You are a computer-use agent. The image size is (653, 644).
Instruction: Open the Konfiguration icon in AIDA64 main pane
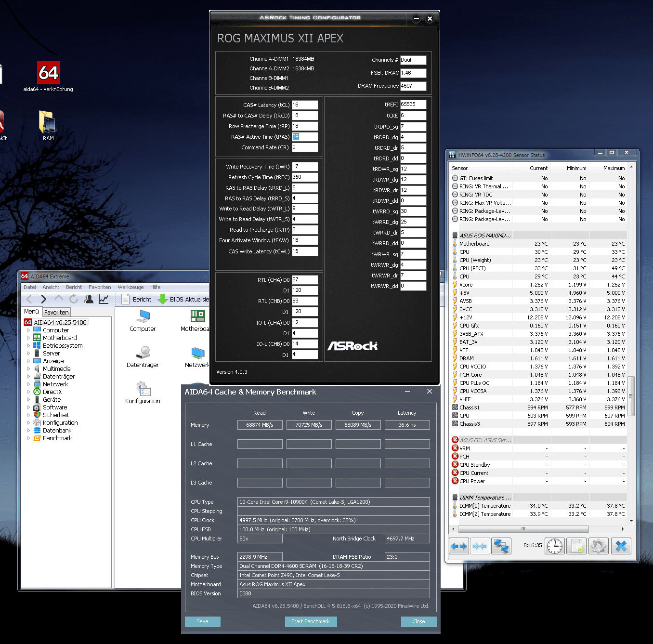(x=143, y=393)
